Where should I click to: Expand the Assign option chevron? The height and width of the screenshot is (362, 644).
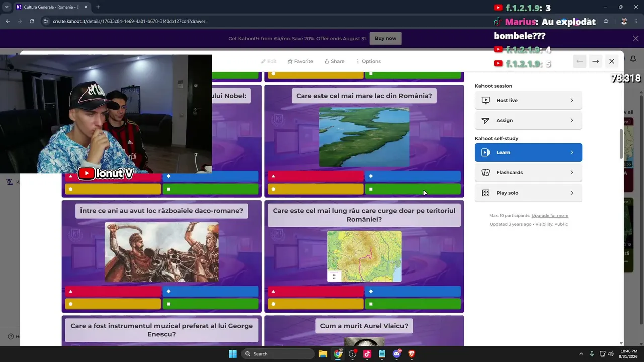point(572,120)
